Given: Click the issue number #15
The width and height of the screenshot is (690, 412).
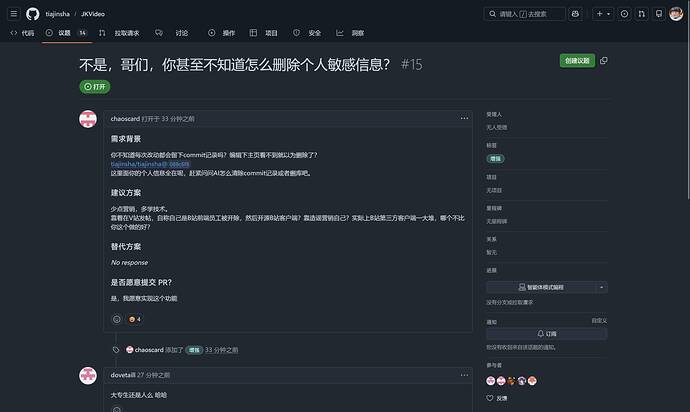Looking at the screenshot, I should tap(411, 65).
